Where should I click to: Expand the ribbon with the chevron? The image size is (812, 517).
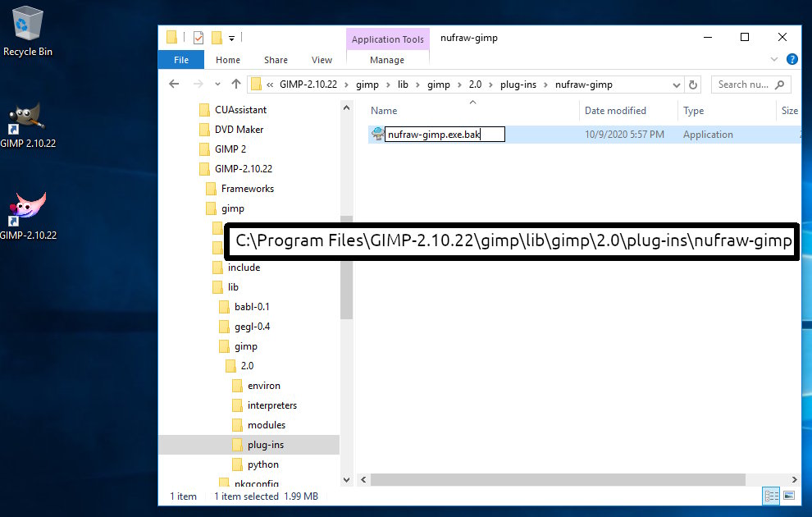pos(774,59)
